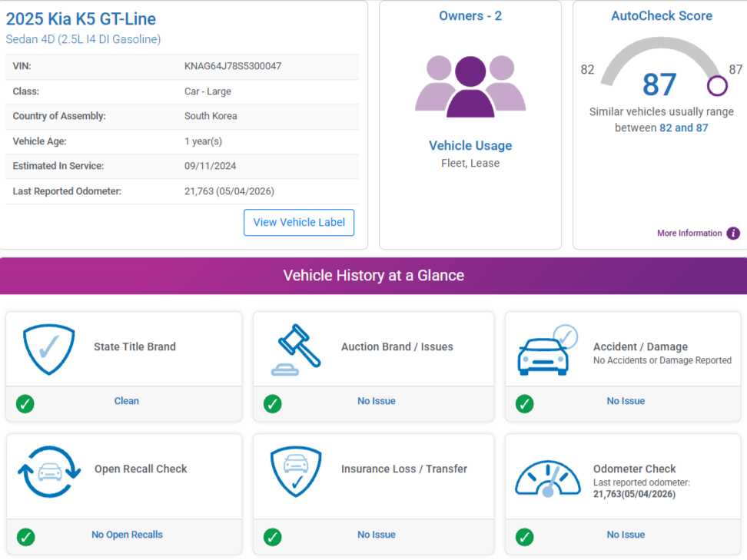
Task: Click green check in Odometer Check card
Action: tap(525, 537)
